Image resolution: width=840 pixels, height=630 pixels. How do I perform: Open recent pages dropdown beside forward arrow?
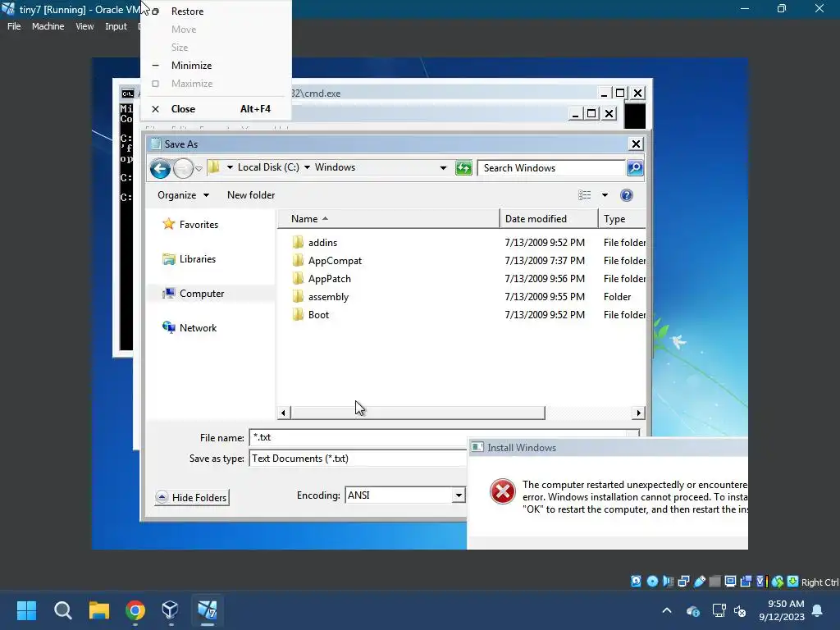199,169
